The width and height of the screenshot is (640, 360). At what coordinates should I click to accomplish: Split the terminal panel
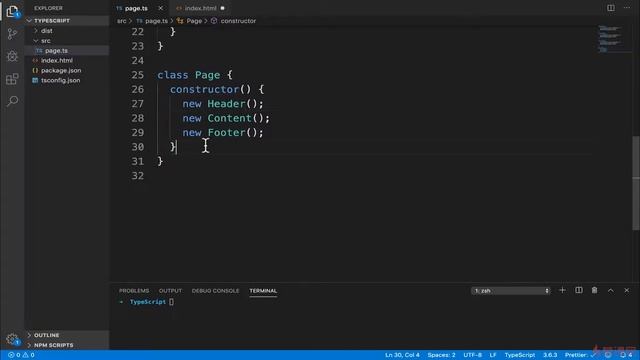pos(578,290)
